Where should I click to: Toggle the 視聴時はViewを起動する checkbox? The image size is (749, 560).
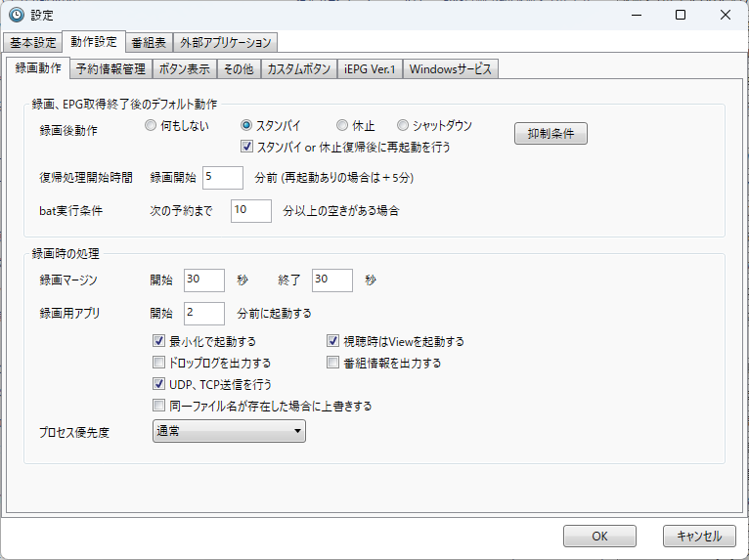click(x=332, y=341)
